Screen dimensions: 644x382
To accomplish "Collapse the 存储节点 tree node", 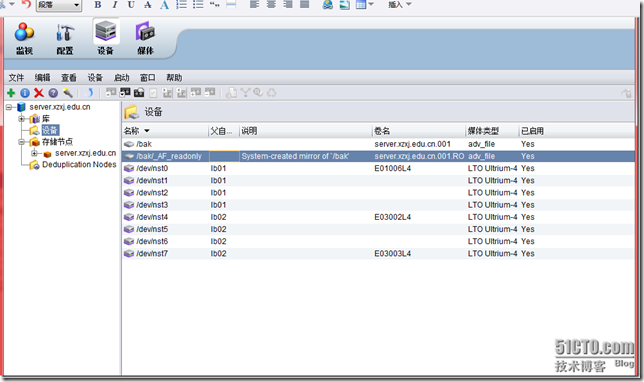I will point(21,142).
